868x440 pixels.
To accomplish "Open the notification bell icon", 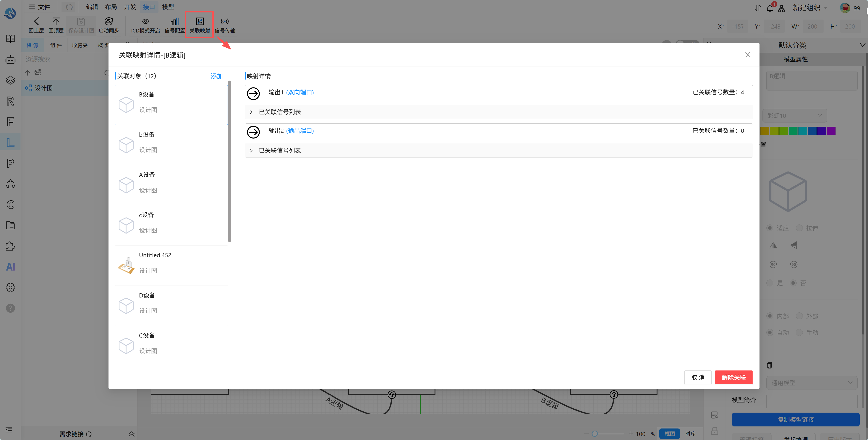I will coord(770,8).
